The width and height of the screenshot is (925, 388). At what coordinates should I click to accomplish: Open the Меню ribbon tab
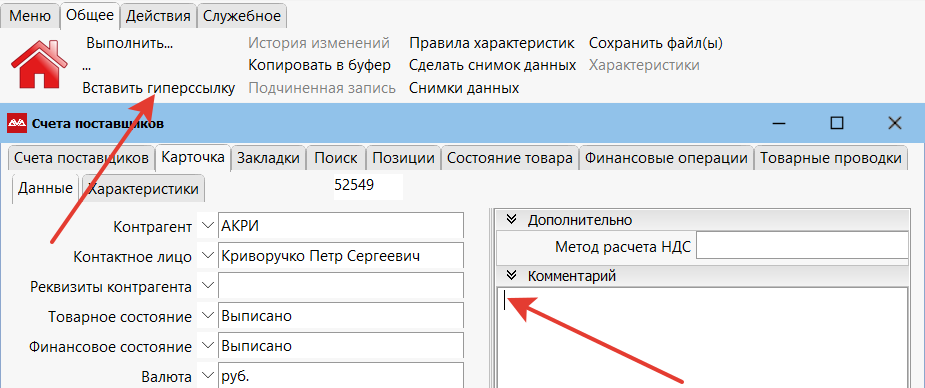point(30,16)
